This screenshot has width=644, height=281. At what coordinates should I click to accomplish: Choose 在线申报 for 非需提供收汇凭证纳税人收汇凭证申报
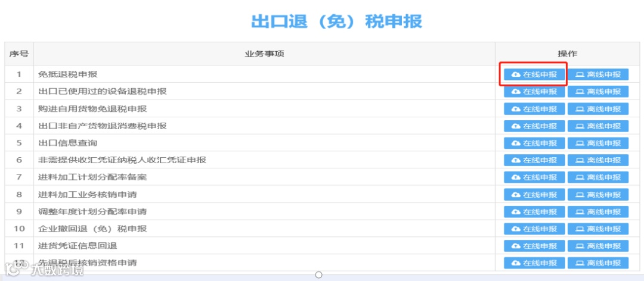534,160
